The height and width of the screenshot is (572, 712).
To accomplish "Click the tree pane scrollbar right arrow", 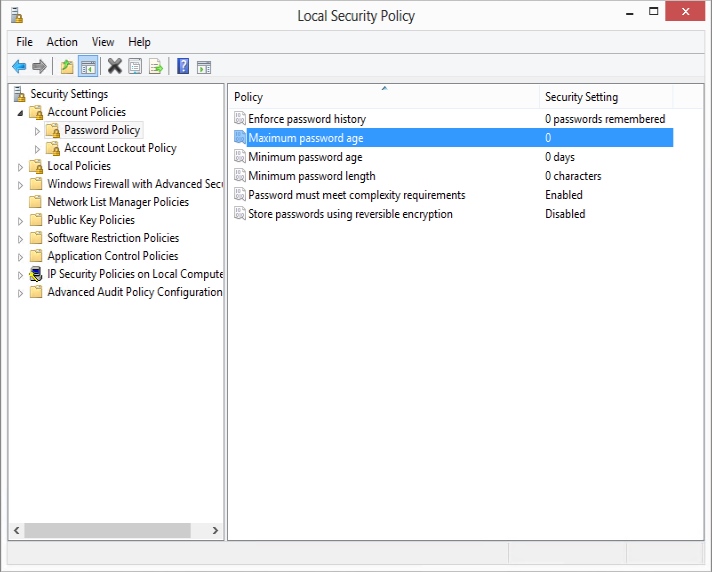I will [215, 530].
